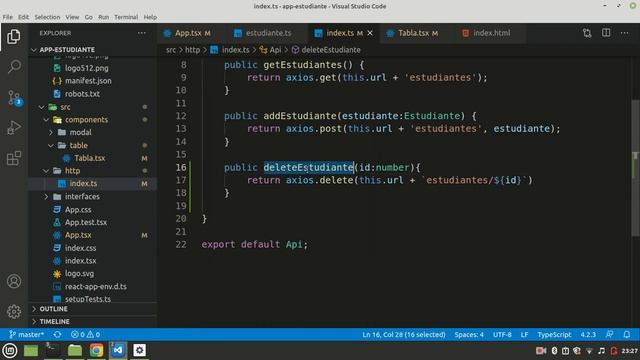Screen dimensions: 640x360
Task: Switch to the estudiante.ts tab
Action: click(269, 33)
